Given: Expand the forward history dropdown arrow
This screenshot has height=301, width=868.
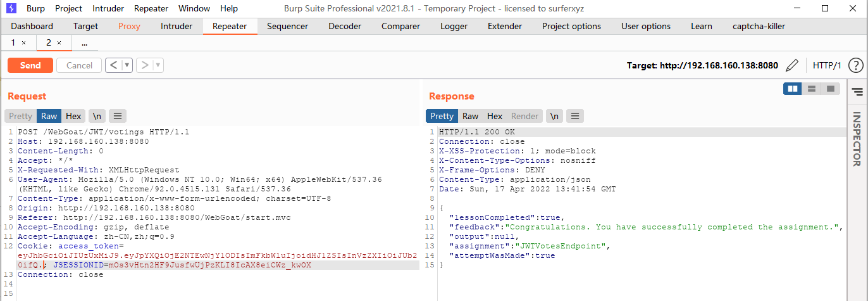Looking at the screenshot, I should point(158,65).
